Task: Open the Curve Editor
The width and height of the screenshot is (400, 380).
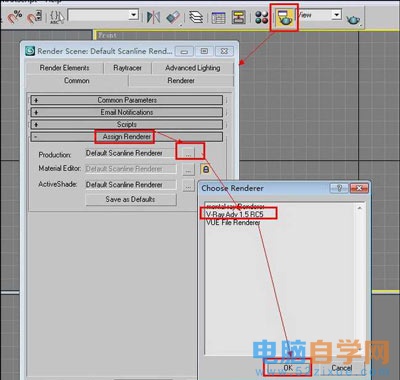Action: [218, 17]
